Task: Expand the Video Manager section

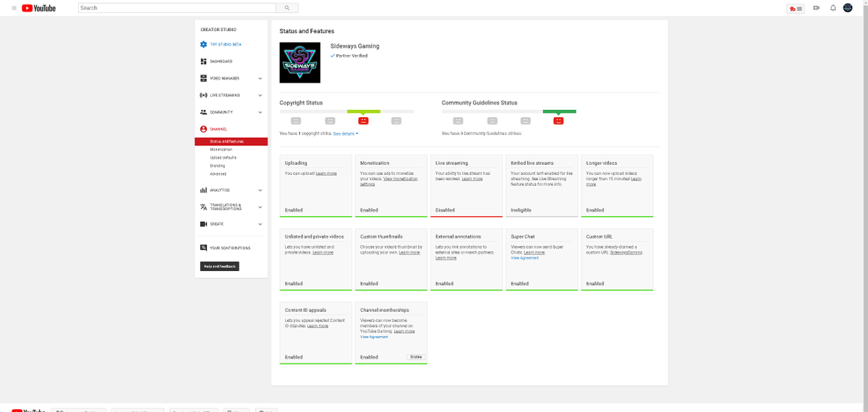Action: coord(260,78)
